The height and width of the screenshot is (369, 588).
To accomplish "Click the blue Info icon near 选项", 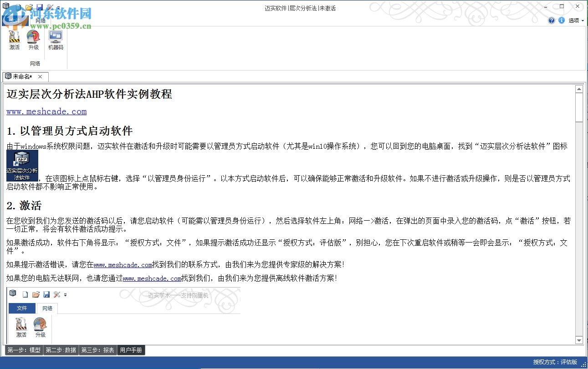I will point(562,20).
